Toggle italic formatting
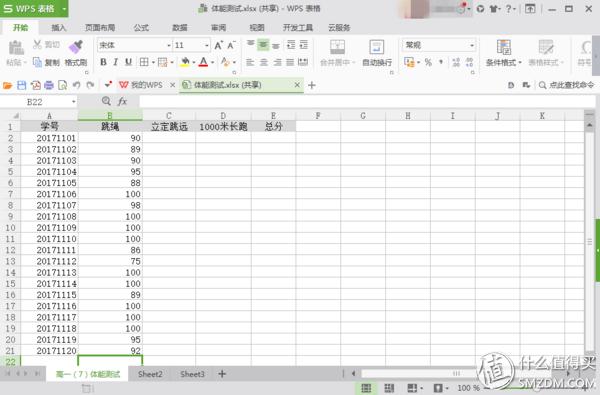Viewport: 600px width, 395px height. 116,62
